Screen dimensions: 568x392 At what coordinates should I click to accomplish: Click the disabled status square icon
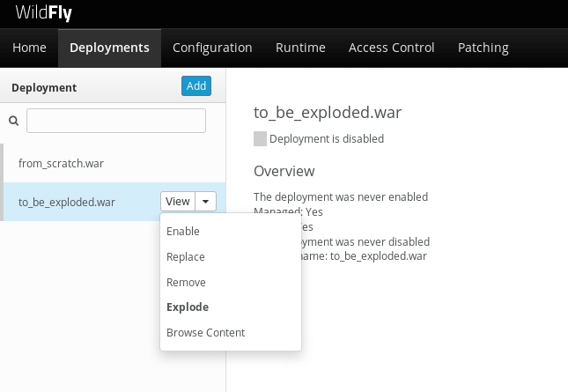[x=260, y=138]
